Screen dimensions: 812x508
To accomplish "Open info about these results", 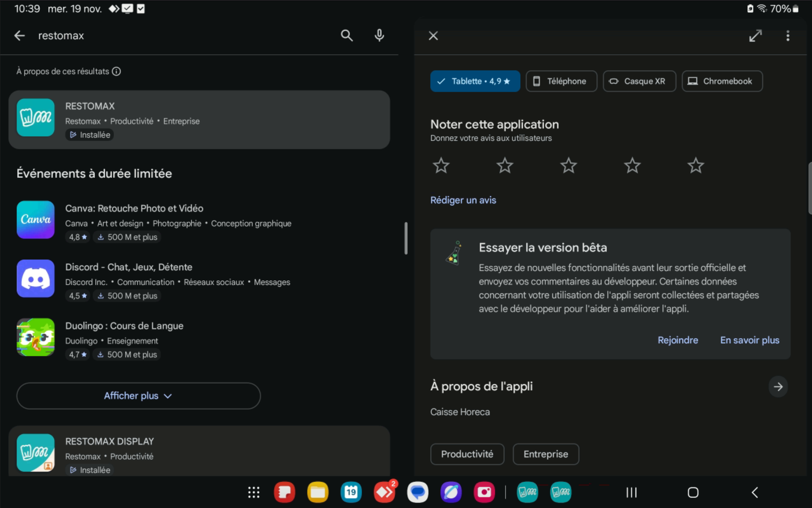I will tap(116, 72).
